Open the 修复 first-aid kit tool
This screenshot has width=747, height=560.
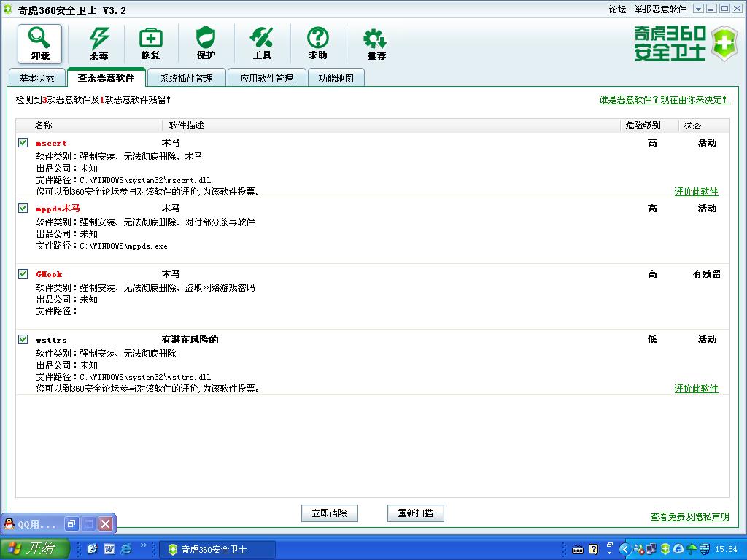point(150,44)
